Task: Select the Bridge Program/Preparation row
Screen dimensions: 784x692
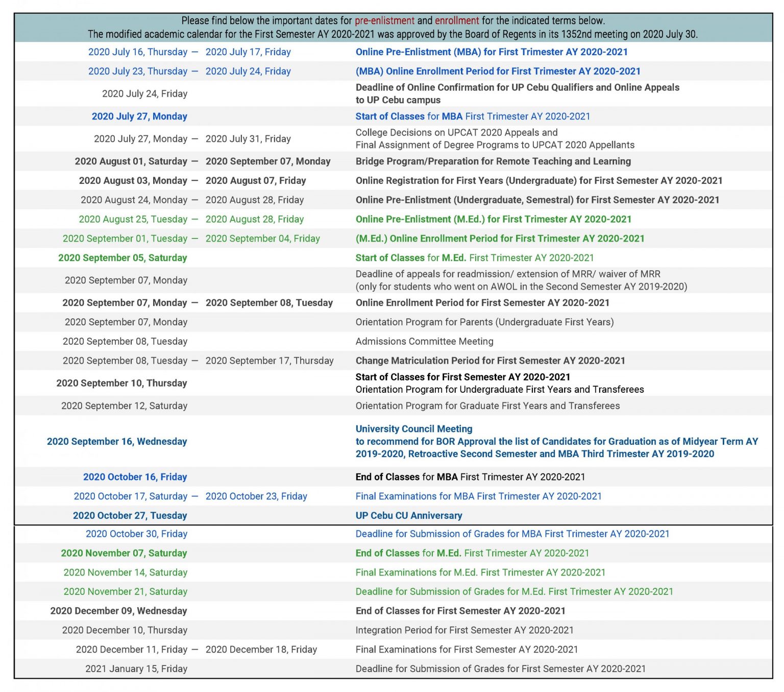Action: [x=493, y=161]
